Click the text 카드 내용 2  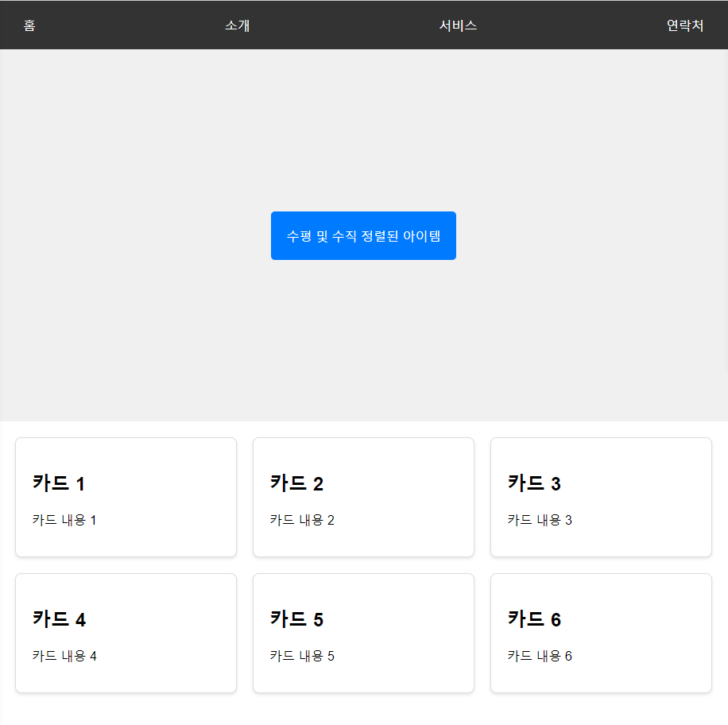[x=302, y=520]
